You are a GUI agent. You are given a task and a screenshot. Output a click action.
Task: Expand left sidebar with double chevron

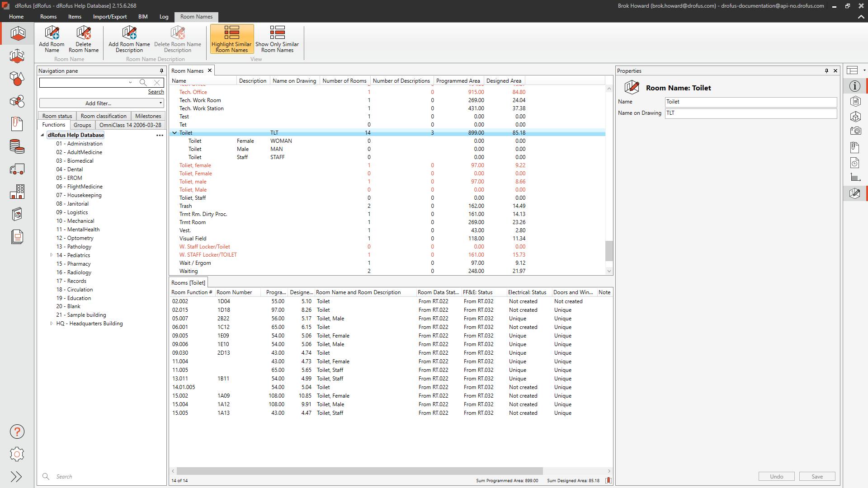click(16, 477)
